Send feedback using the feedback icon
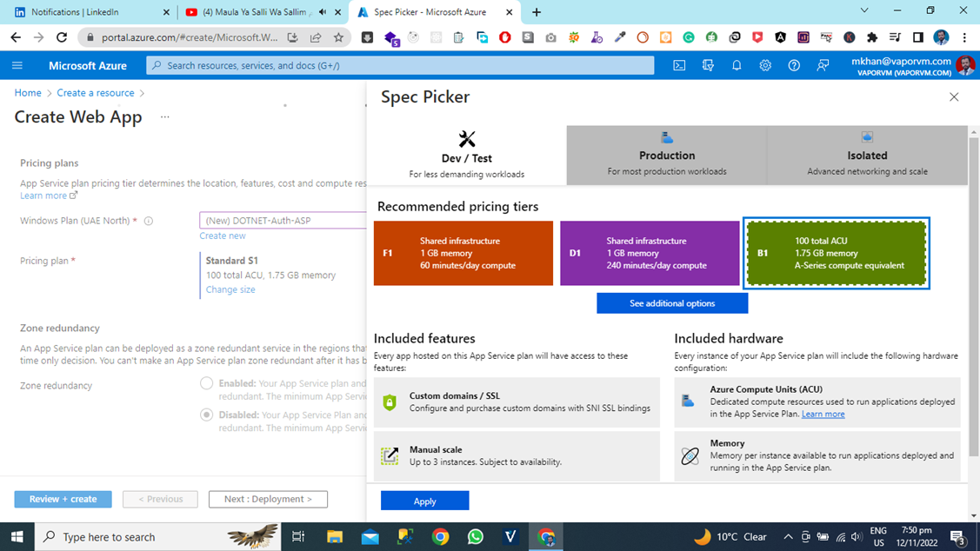 823,64
